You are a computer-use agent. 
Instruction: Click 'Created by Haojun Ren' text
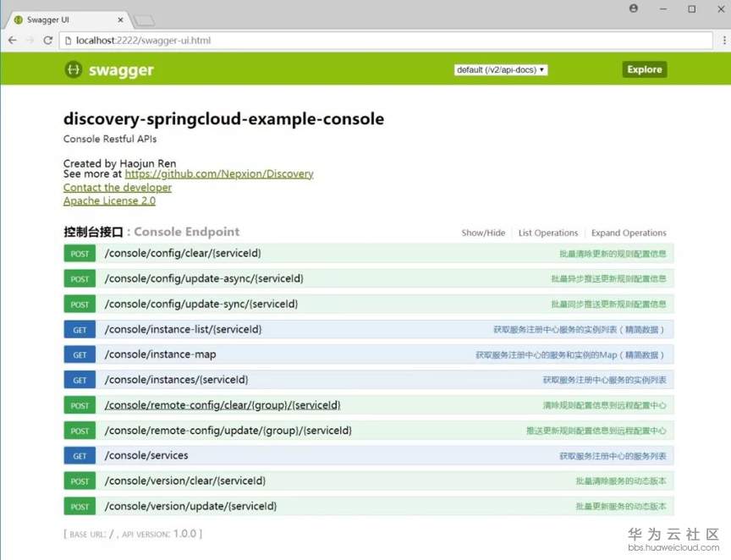coord(120,163)
